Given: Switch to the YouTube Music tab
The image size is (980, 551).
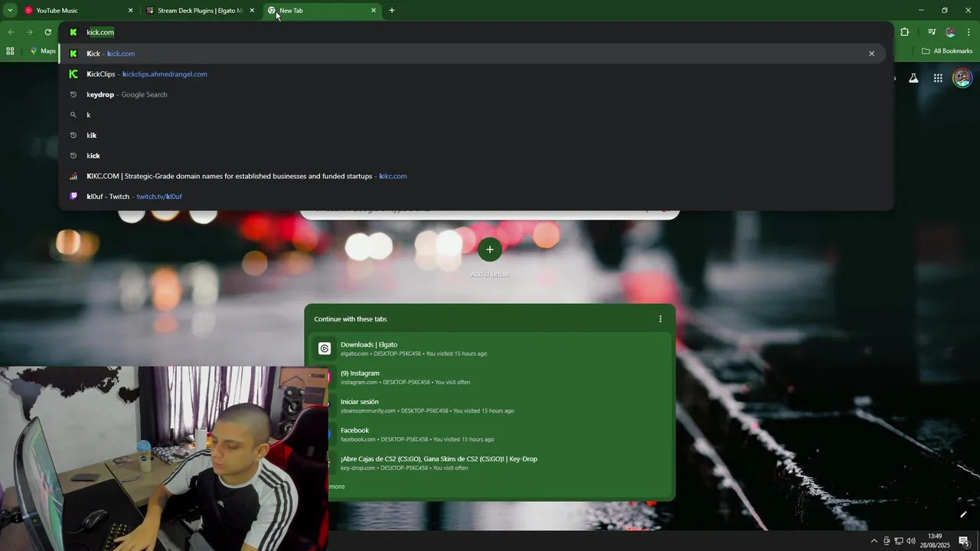Looking at the screenshot, I should (77, 11).
